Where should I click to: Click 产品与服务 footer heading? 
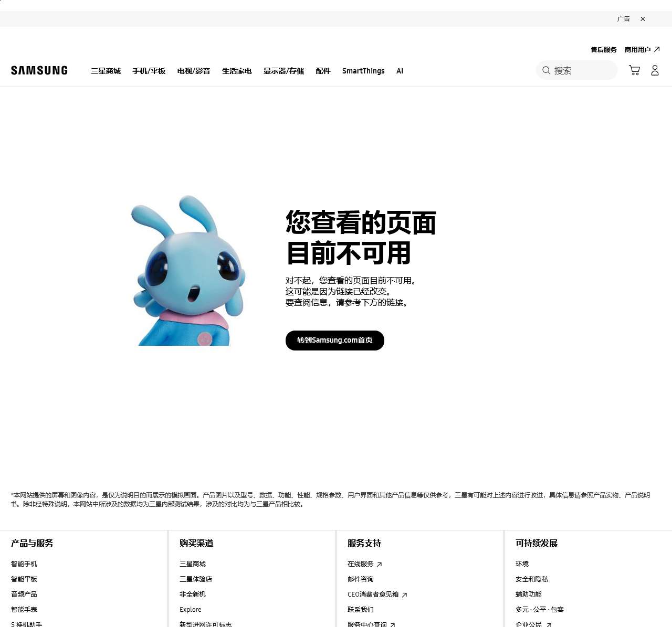[x=32, y=544]
